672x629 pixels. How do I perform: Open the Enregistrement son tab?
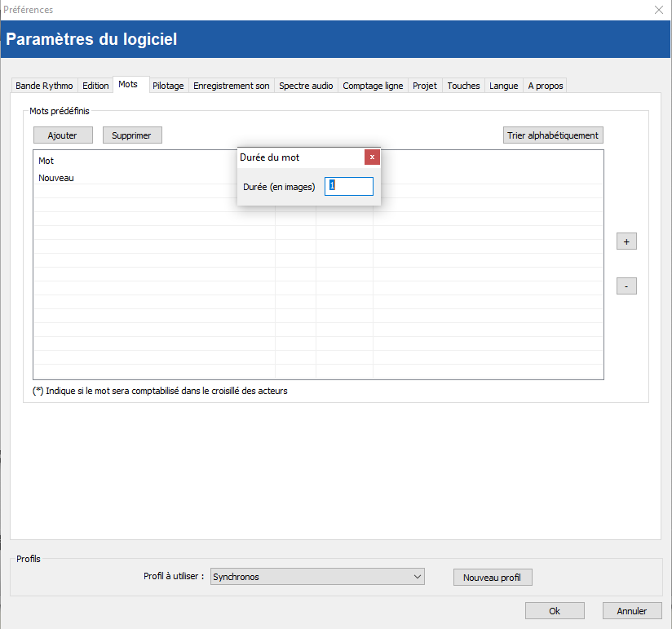click(231, 86)
